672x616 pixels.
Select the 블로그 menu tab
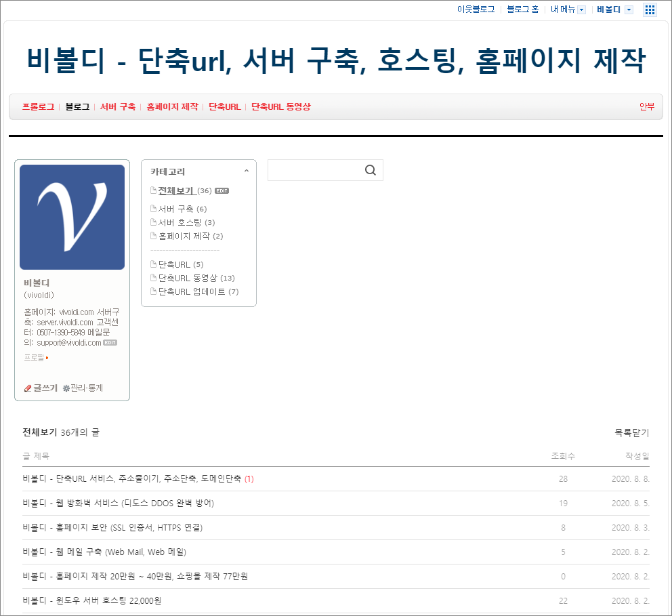pyautogui.click(x=77, y=107)
